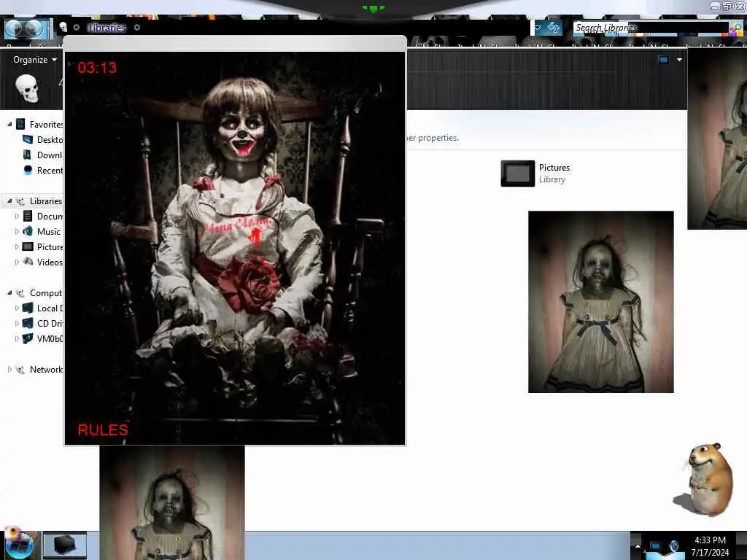This screenshot has width=747, height=560.
Task: Expand the Network group in the tree
Action: (x=9, y=369)
